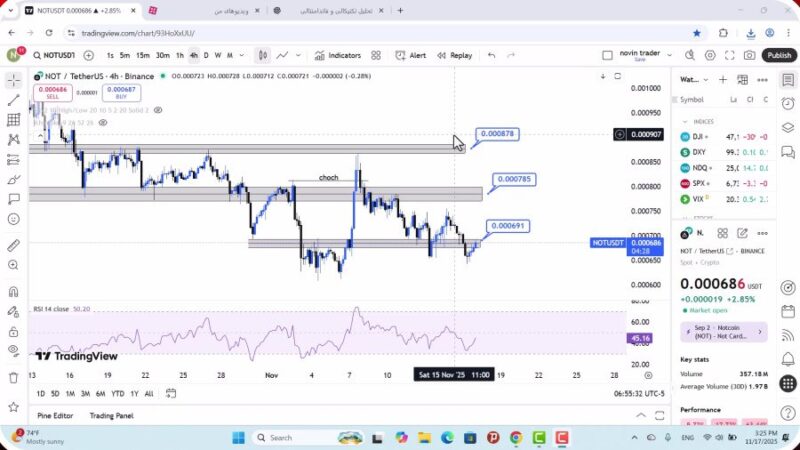Toggle hide all drawings eye icon

(14, 350)
